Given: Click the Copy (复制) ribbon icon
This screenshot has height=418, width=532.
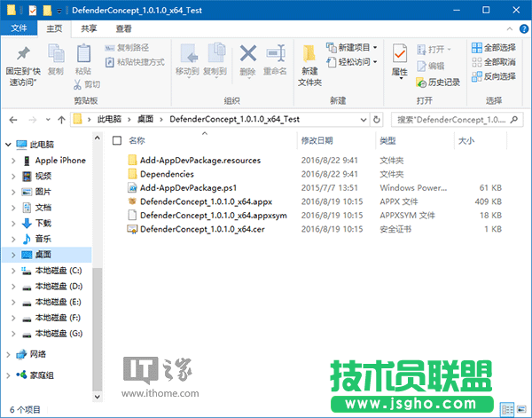Looking at the screenshot, I should [56, 53].
